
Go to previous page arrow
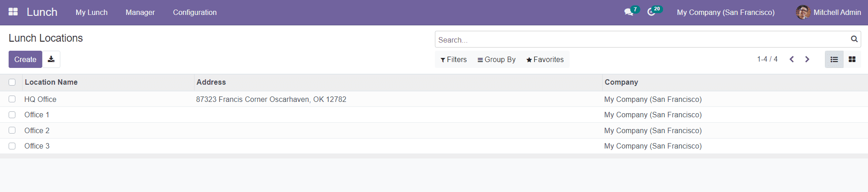pos(792,59)
